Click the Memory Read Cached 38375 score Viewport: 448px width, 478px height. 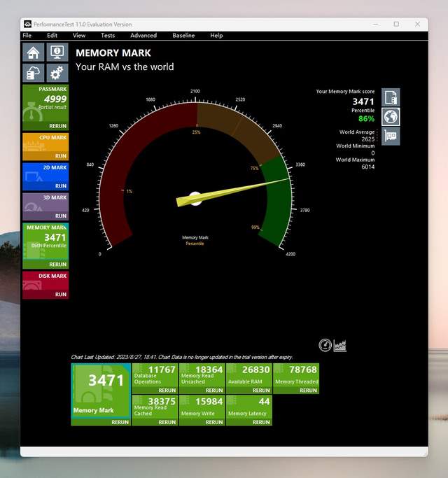[162, 402]
